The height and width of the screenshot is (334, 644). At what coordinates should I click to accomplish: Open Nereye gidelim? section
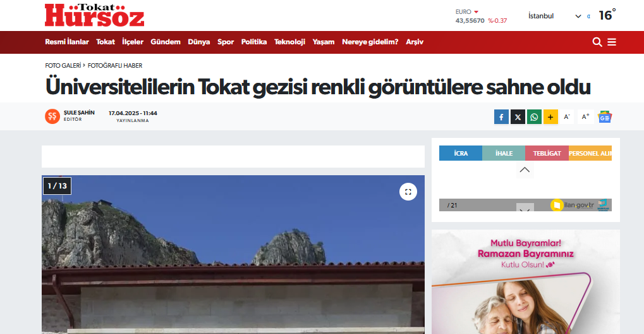coord(370,42)
